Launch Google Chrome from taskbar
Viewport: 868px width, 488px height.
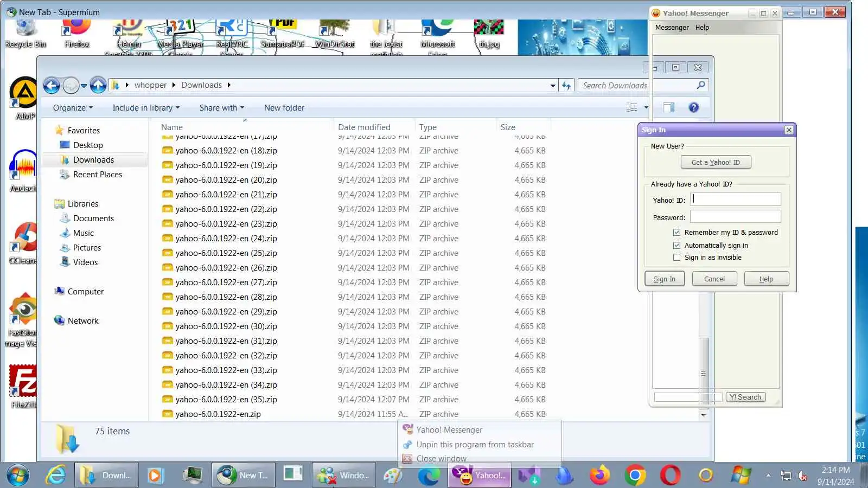[x=635, y=476]
